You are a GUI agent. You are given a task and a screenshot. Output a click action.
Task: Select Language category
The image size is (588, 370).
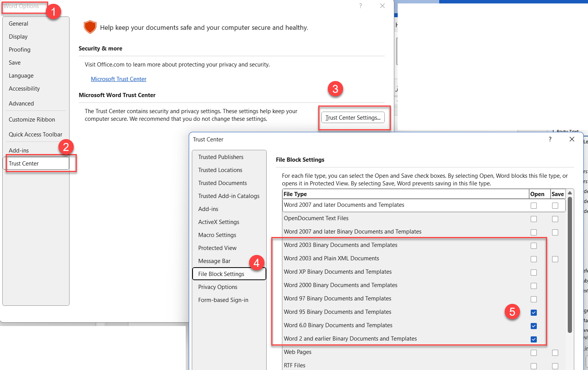pyautogui.click(x=36, y=76)
